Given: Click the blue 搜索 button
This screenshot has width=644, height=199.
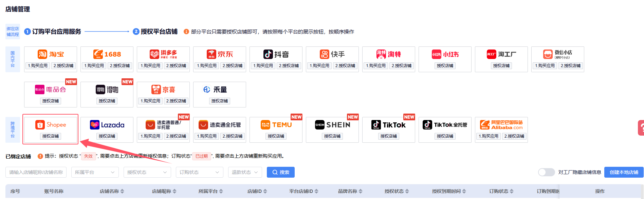Looking at the screenshot, I should 281,172.
